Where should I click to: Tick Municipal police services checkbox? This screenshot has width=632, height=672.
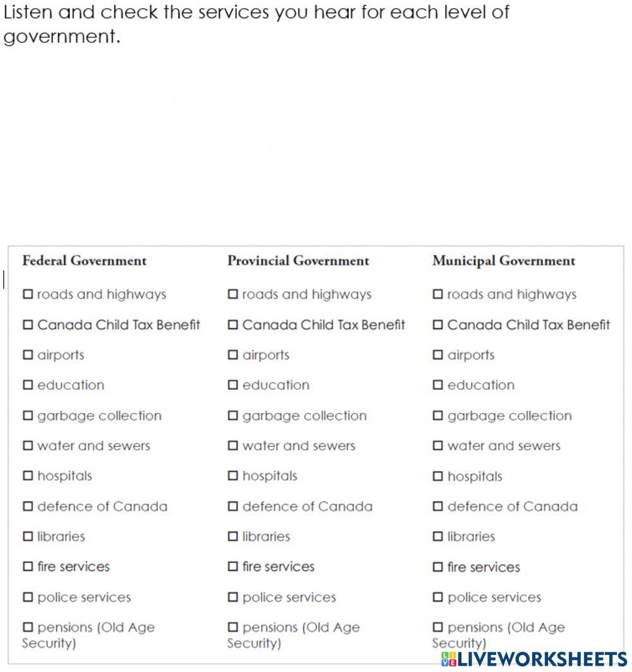pyautogui.click(x=438, y=597)
